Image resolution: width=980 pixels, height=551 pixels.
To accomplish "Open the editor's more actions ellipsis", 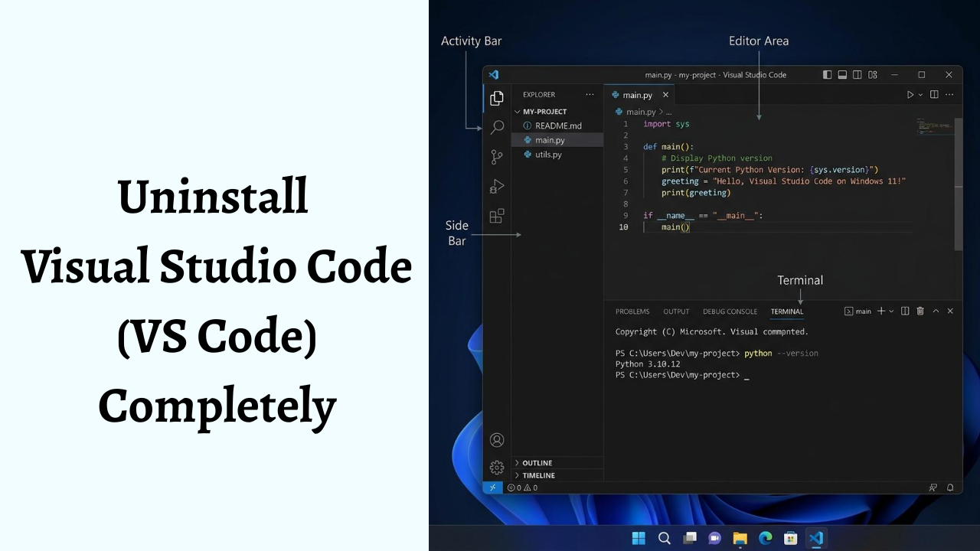I will (x=949, y=95).
